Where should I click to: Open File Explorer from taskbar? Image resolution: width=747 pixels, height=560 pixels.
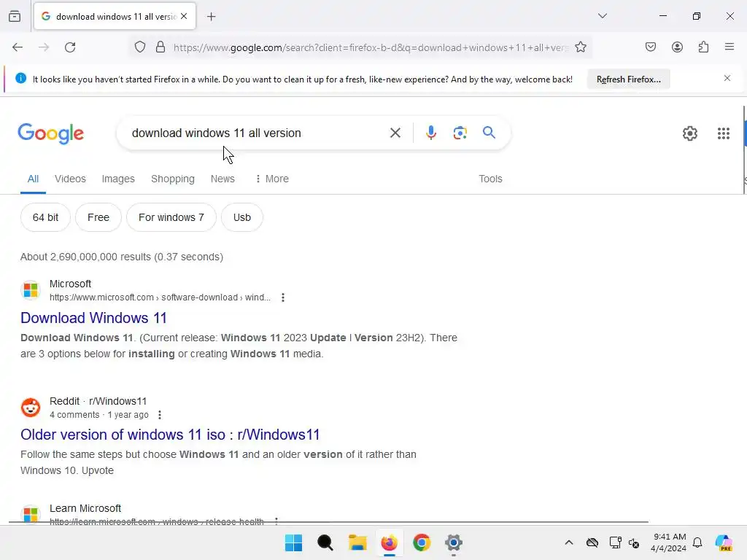357,542
